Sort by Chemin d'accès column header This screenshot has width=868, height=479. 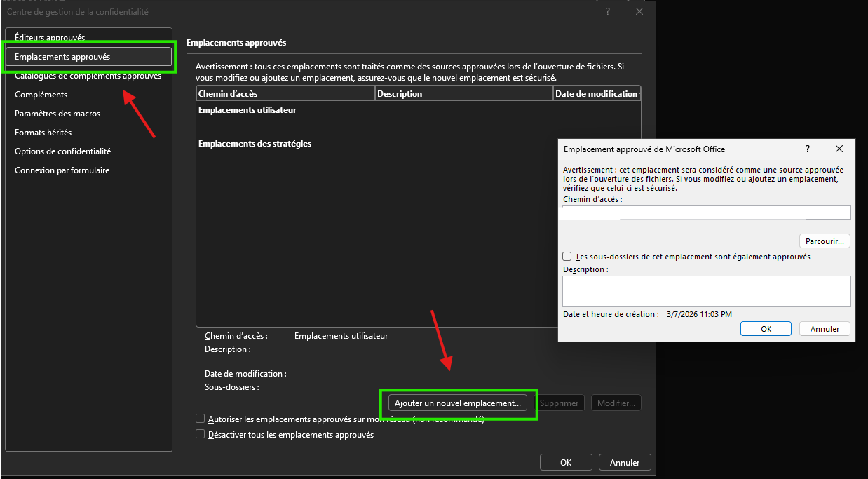point(285,94)
